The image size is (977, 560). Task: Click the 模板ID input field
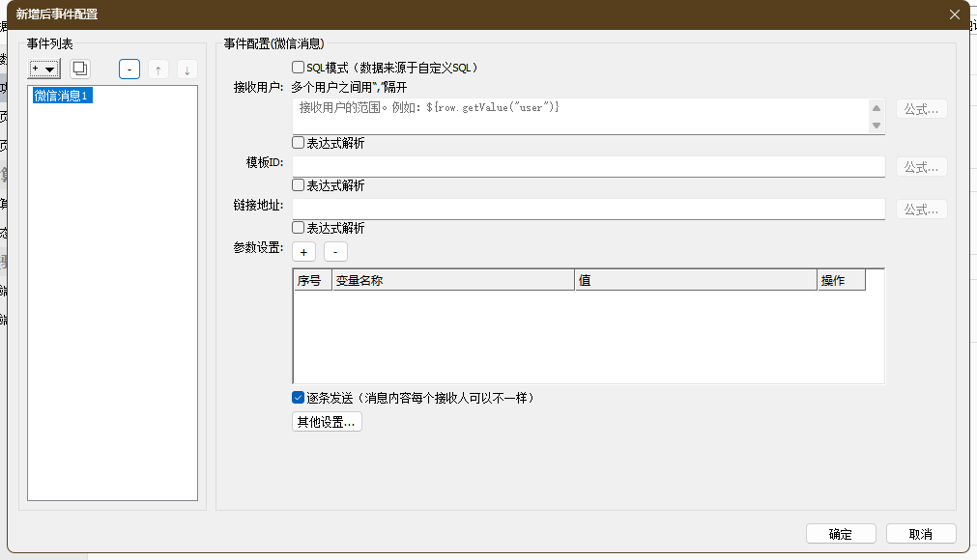coord(589,167)
